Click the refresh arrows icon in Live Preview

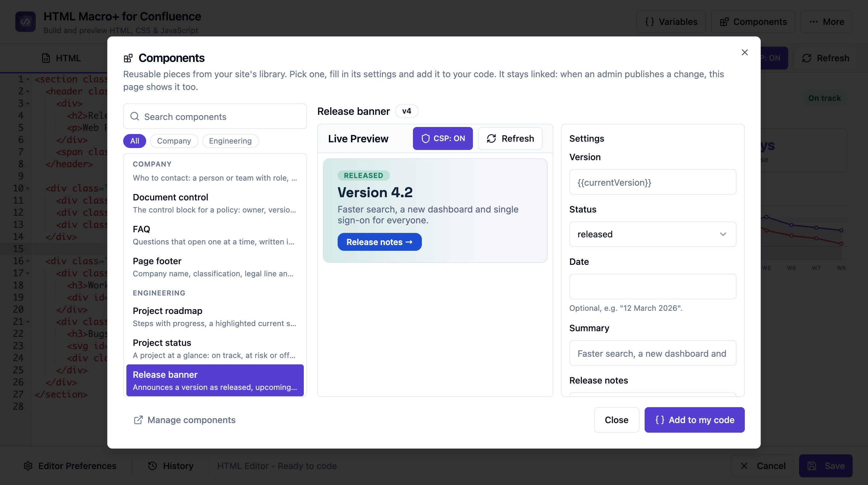pyautogui.click(x=491, y=138)
